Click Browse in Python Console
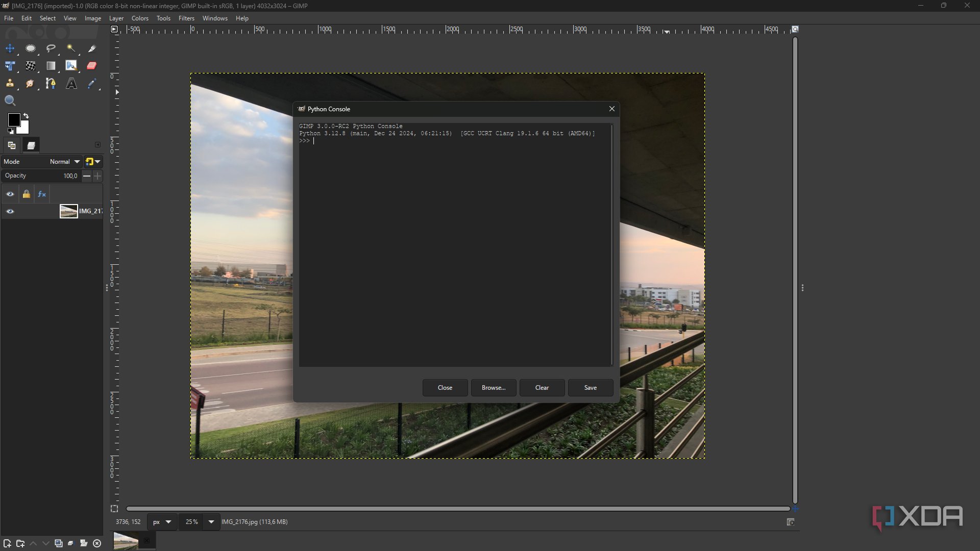Screen dimensions: 980x551 494,388
